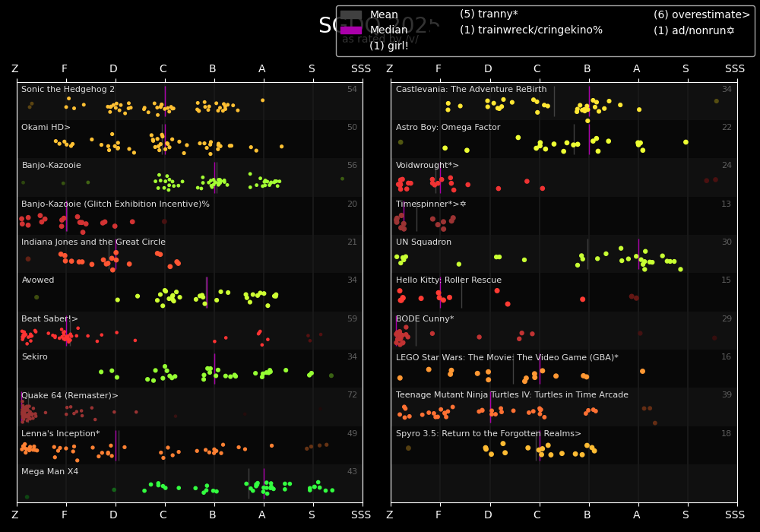Select the "Mega Man X4" row title

(50, 471)
